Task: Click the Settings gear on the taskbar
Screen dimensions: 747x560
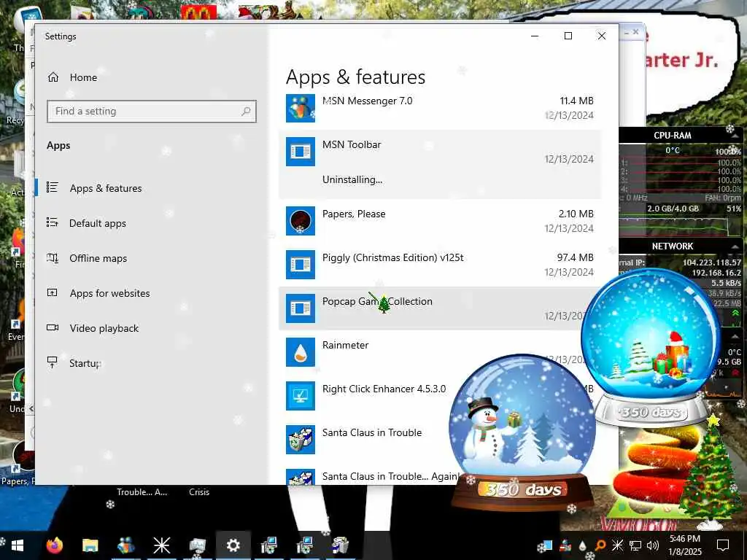Action: coord(233,545)
